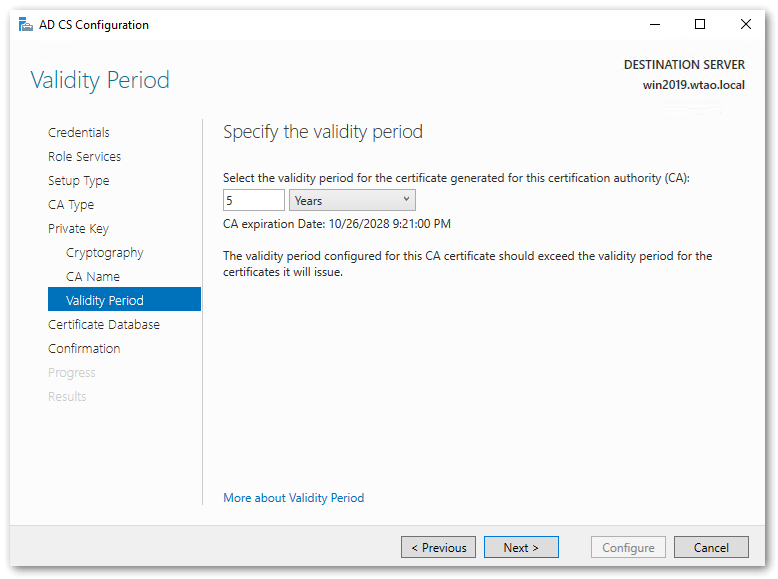Close the AD CS Configuration window
This screenshot has height=579, width=778.
(x=746, y=25)
